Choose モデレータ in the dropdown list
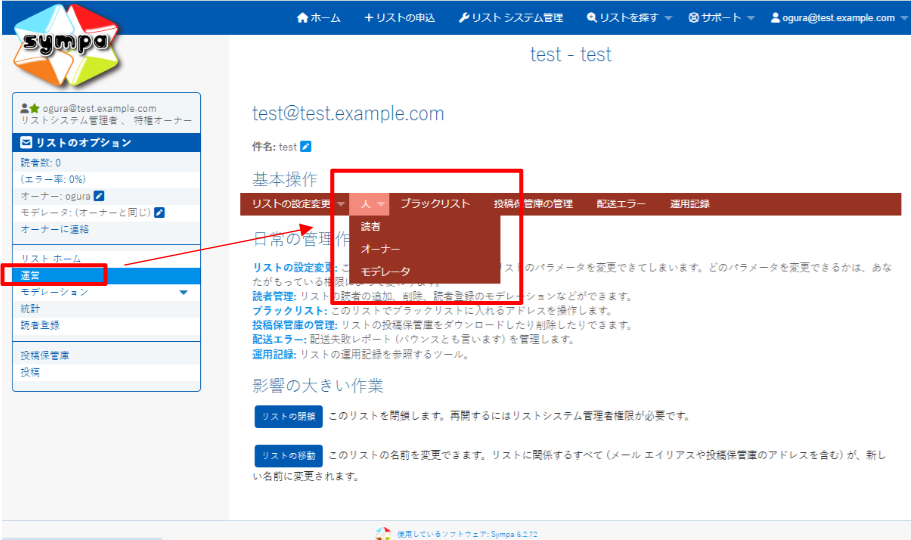911x540 pixels. (x=385, y=271)
